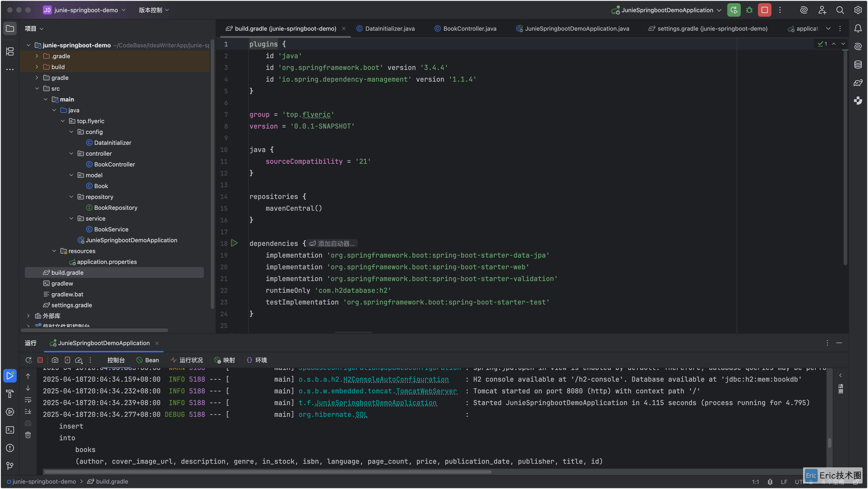868x489 pixels.
Task: Collapse the junie-springboot-demo root node
Action: 28,45
